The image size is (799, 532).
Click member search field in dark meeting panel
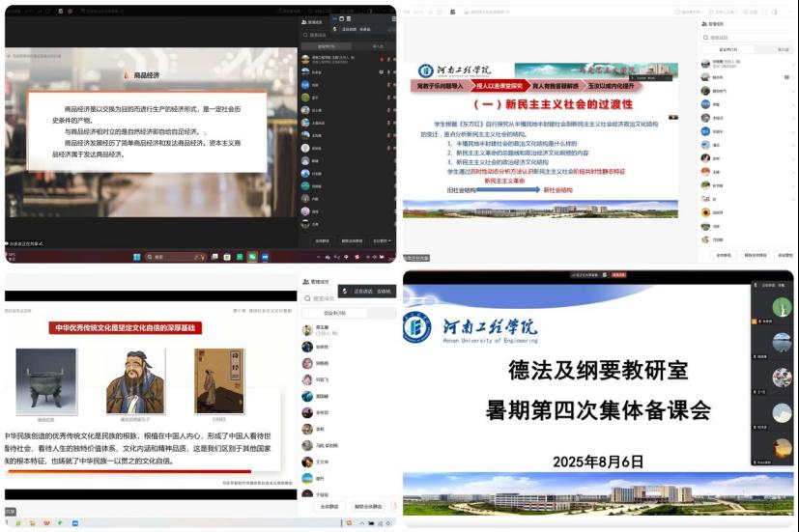pos(347,35)
